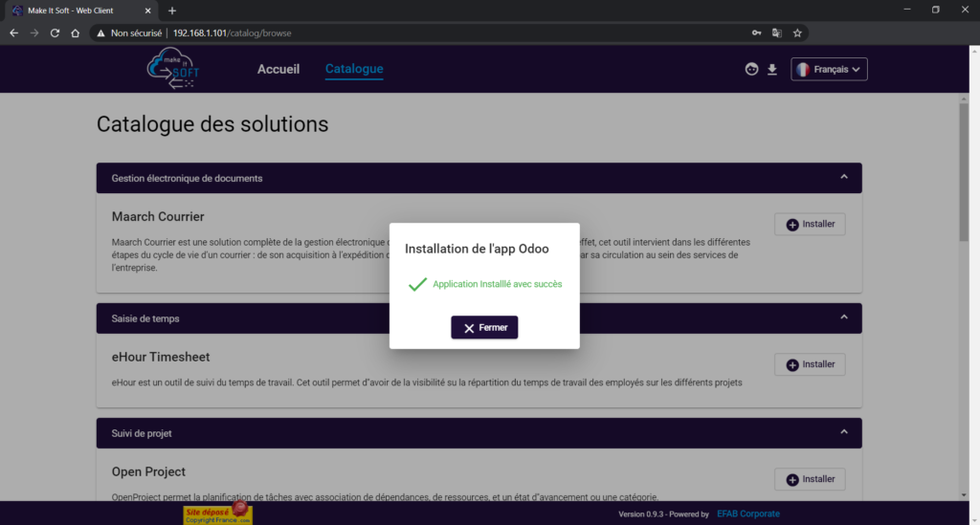
Task: Click the Installation de l'app Odoo title
Action: [477, 249]
